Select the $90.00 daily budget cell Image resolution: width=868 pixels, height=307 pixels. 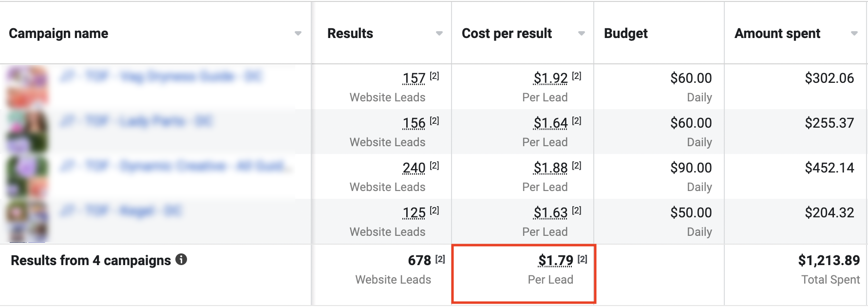pyautogui.click(x=691, y=168)
